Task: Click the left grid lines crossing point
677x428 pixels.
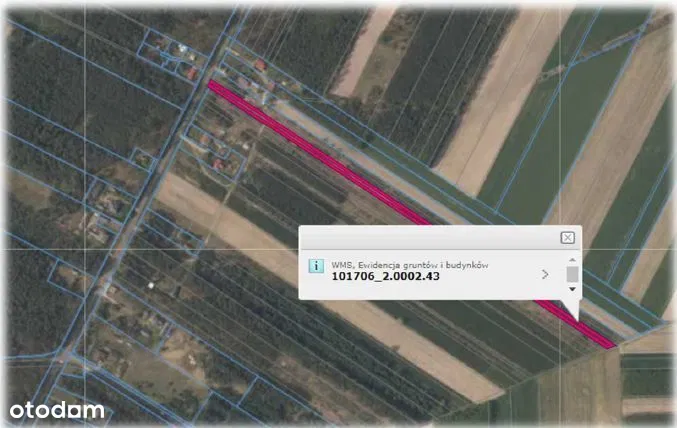Action: [x=85, y=249]
